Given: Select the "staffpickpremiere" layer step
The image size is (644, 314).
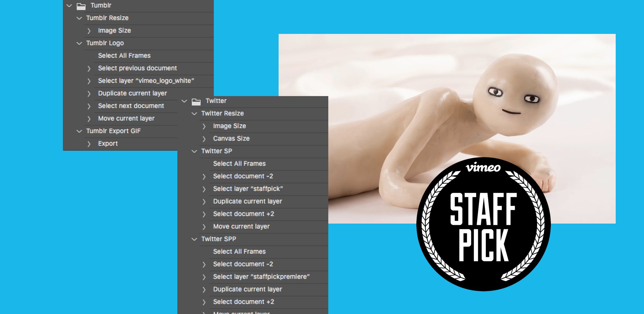Looking at the screenshot, I should tap(261, 277).
